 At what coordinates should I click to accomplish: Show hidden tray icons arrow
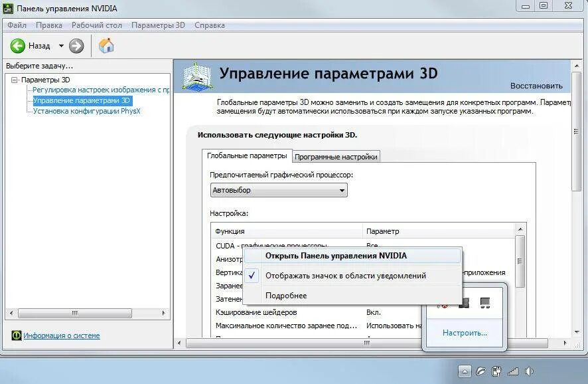[x=465, y=371]
